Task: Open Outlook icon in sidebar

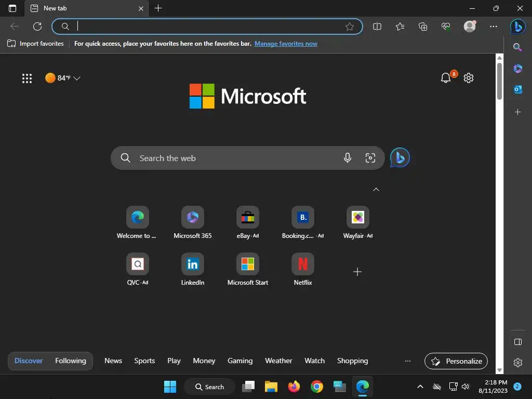Action: 518,89
